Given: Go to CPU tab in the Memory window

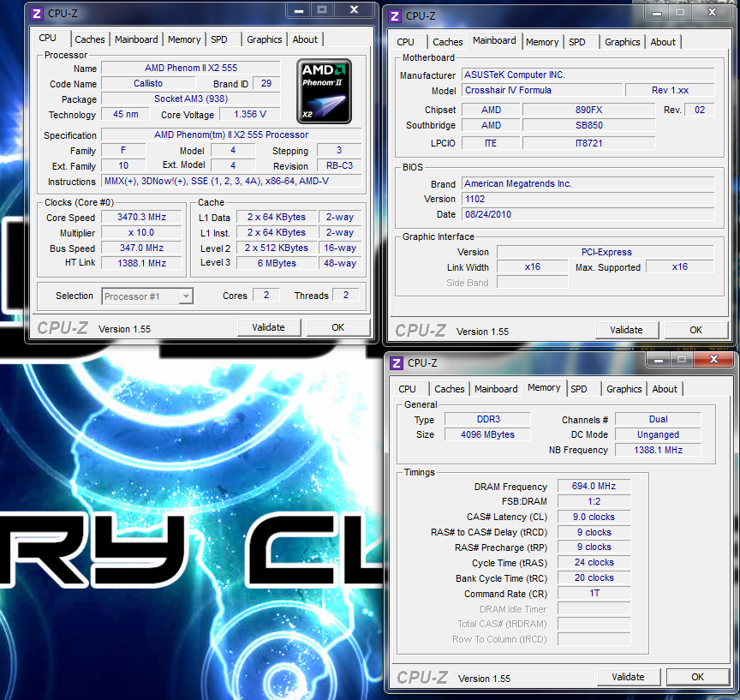Looking at the screenshot, I should click(x=408, y=389).
